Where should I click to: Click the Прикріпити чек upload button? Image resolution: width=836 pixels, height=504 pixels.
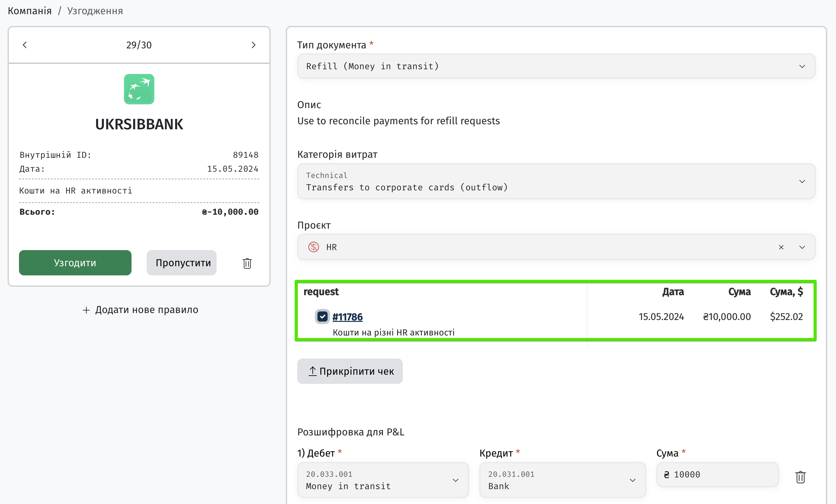pyautogui.click(x=350, y=371)
